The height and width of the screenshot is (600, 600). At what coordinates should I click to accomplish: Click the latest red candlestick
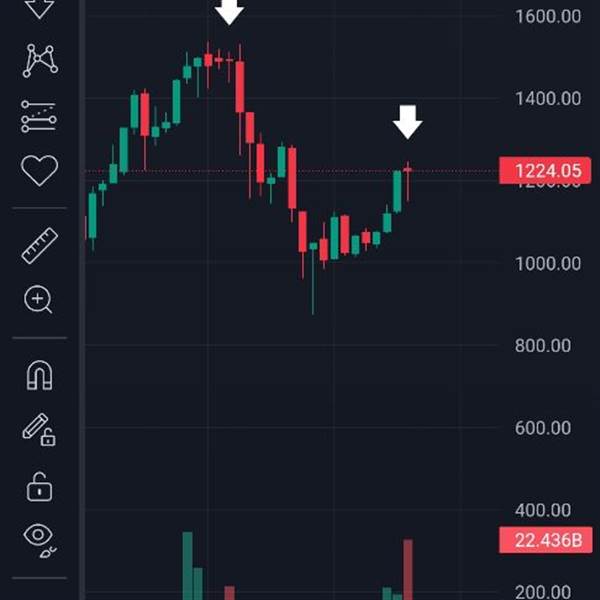[408, 181]
